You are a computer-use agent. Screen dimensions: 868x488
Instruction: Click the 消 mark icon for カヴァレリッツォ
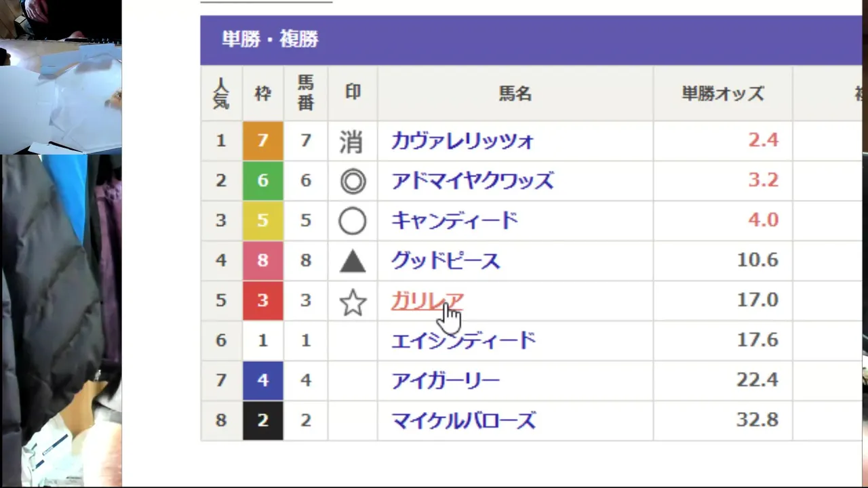(352, 142)
